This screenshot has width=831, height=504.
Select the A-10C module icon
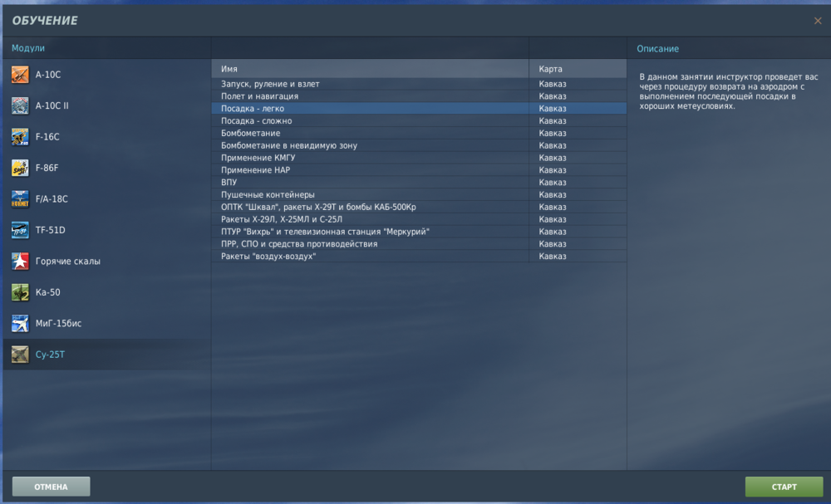20,75
